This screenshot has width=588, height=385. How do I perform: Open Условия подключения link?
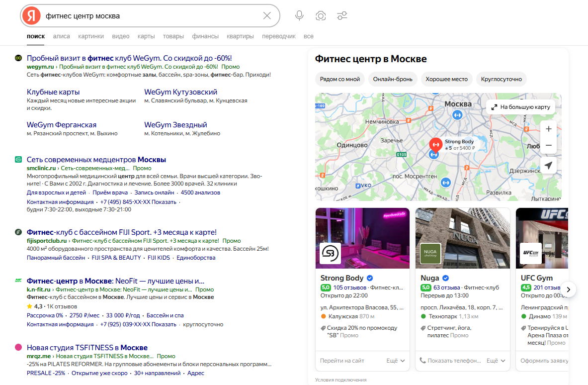point(340,380)
